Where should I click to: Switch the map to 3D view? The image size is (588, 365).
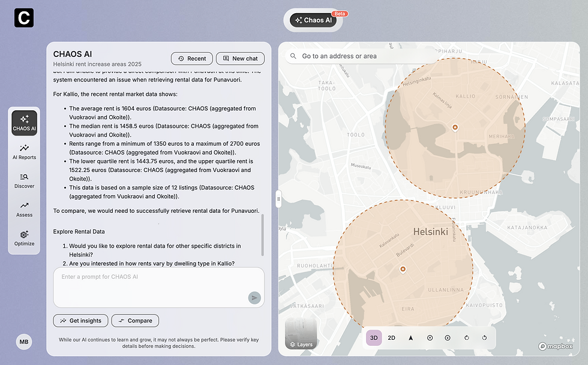click(374, 337)
